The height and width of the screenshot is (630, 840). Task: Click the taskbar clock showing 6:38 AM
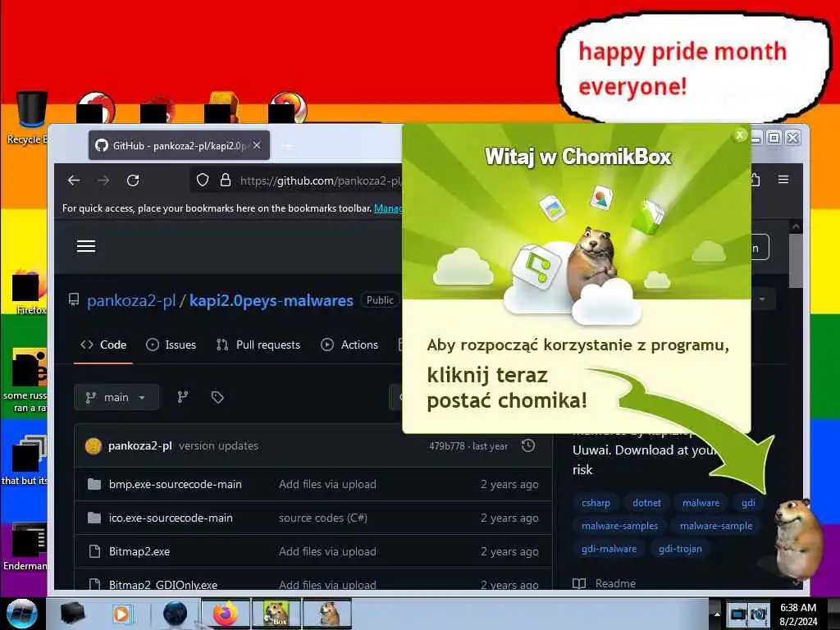798,614
